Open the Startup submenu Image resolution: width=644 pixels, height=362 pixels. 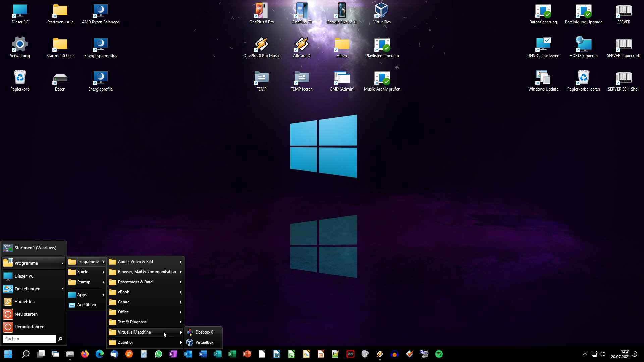pyautogui.click(x=87, y=282)
